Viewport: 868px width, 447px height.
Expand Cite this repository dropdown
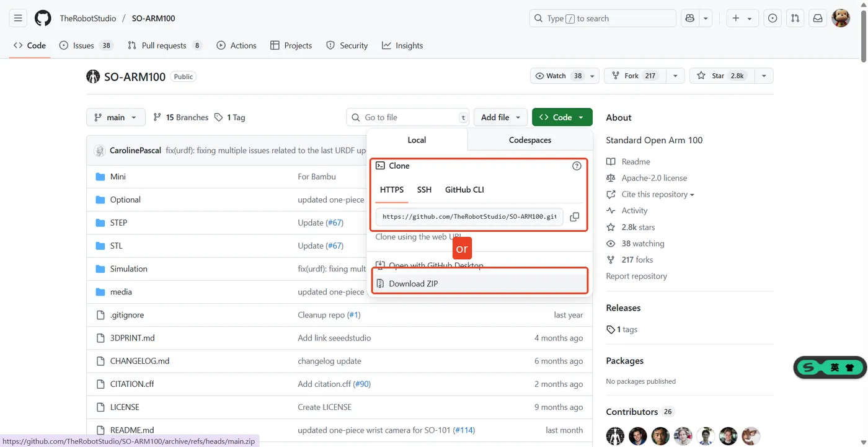[650, 194]
